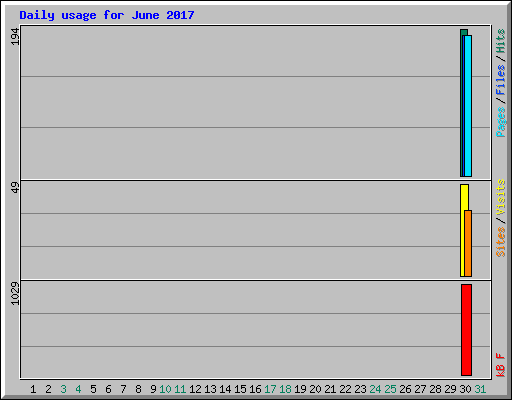The width and height of the screenshot is (512, 400).
Task: Click green day 4 on the x-axis
Action: [78, 389]
